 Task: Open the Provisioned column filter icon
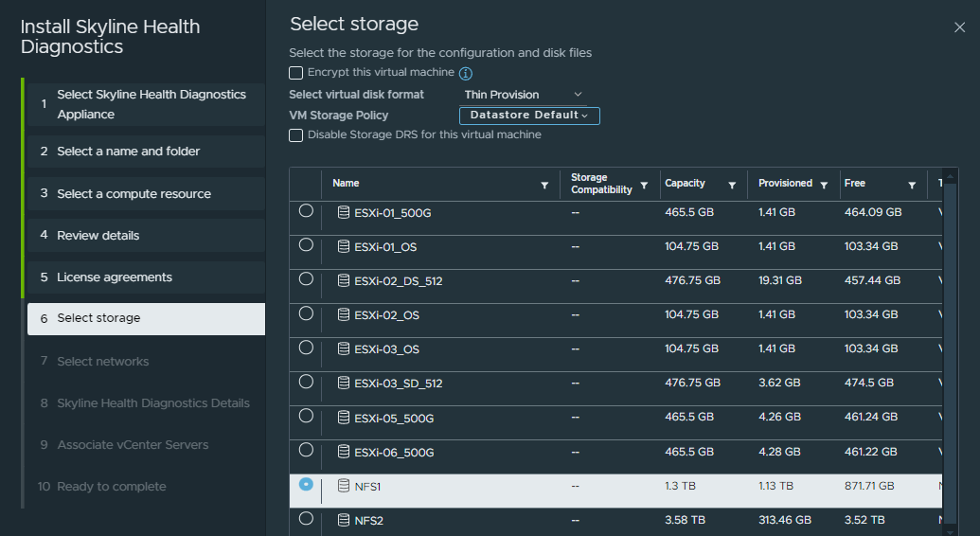click(x=824, y=185)
